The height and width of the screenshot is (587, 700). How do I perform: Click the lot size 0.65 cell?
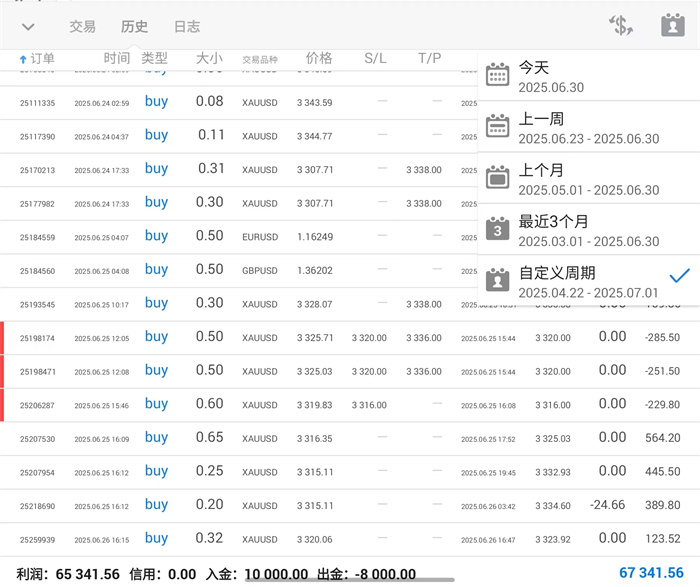209,437
